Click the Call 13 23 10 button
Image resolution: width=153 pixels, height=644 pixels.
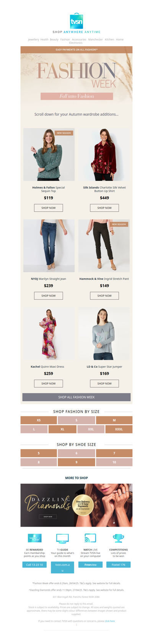click(35, 565)
